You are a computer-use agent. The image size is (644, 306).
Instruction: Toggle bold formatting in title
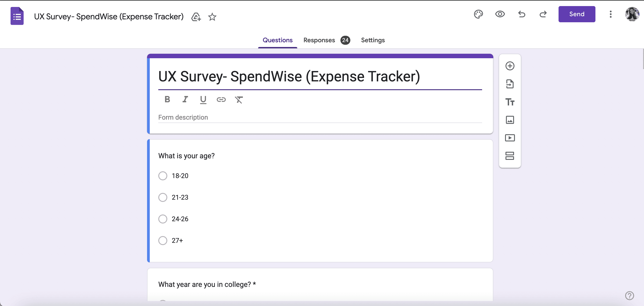[x=167, y=100]
